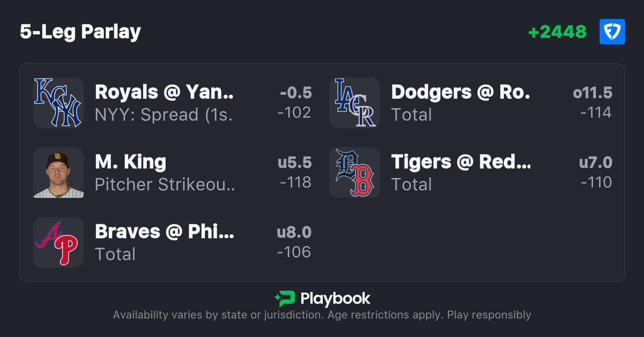Select the M. King player name
This screenshot has height=337, width=644.
[x=131, y=162]
